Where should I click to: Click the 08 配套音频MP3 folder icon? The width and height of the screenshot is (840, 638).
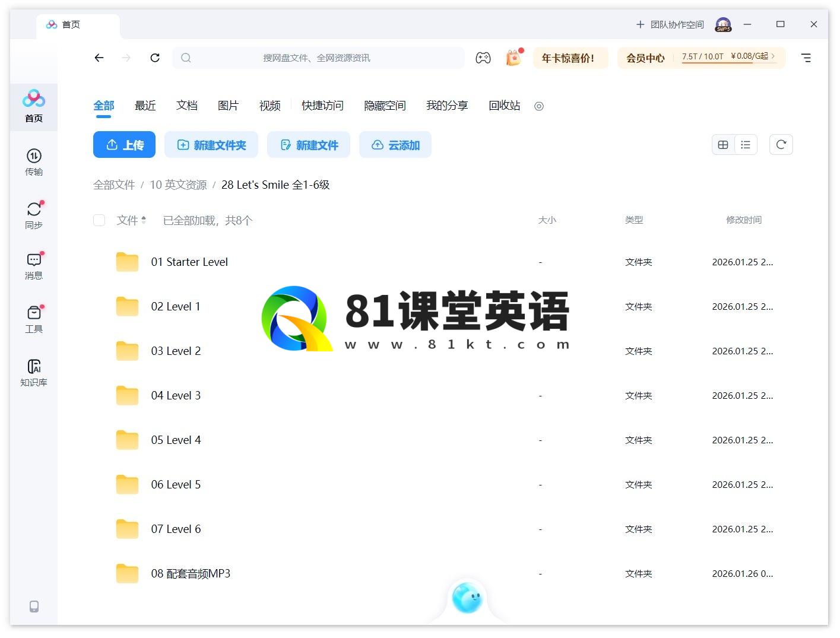point(127,573)
